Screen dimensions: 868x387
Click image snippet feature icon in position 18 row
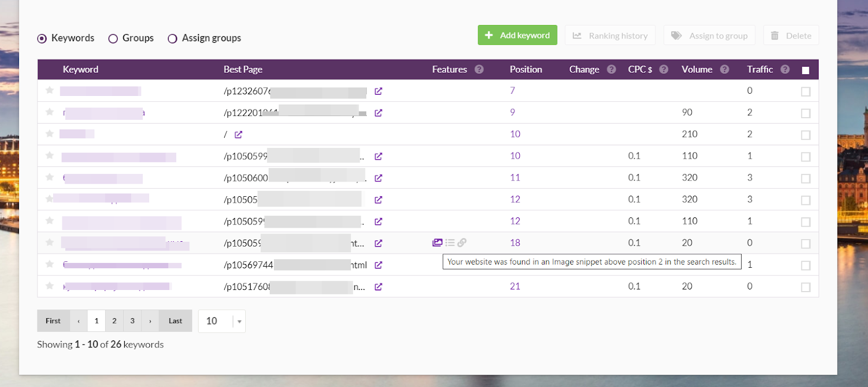pos(437,243)
